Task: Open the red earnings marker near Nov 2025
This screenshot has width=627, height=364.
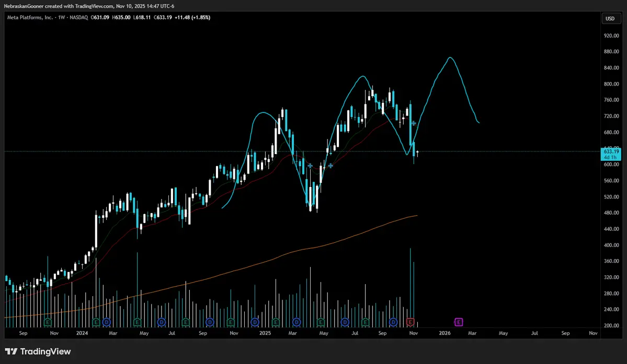Action: (411, 322)
